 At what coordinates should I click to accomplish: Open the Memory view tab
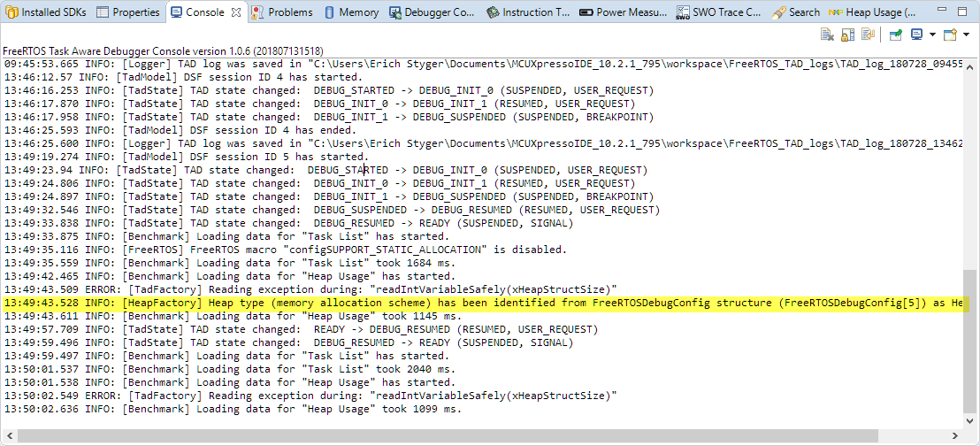(x=352, y=12)
